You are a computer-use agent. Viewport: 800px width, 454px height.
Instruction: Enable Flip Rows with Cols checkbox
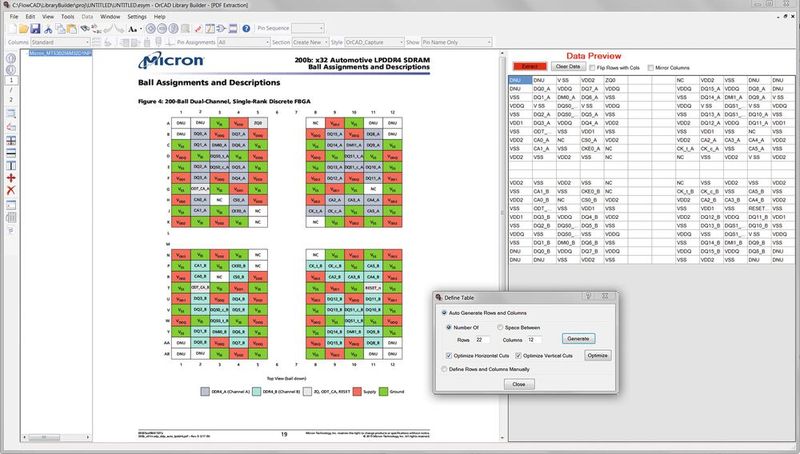[592, 68]
